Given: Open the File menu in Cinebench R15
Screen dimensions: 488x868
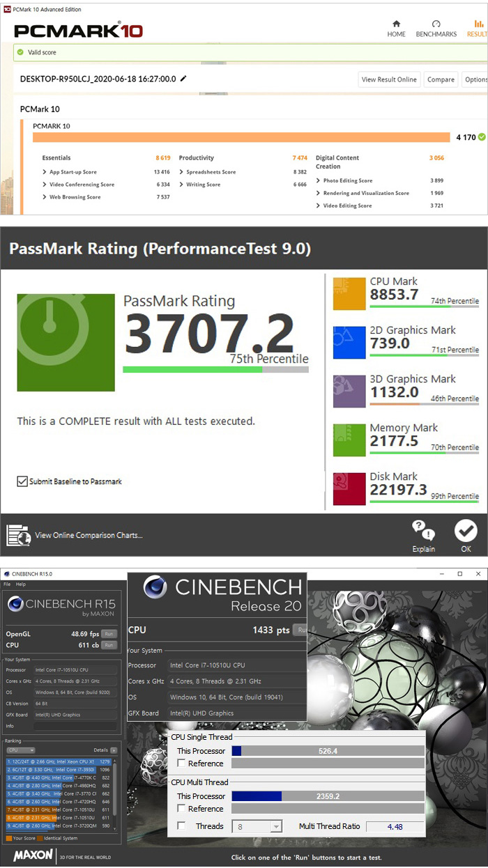Looking at the screenshot, I should coord(7,584).
